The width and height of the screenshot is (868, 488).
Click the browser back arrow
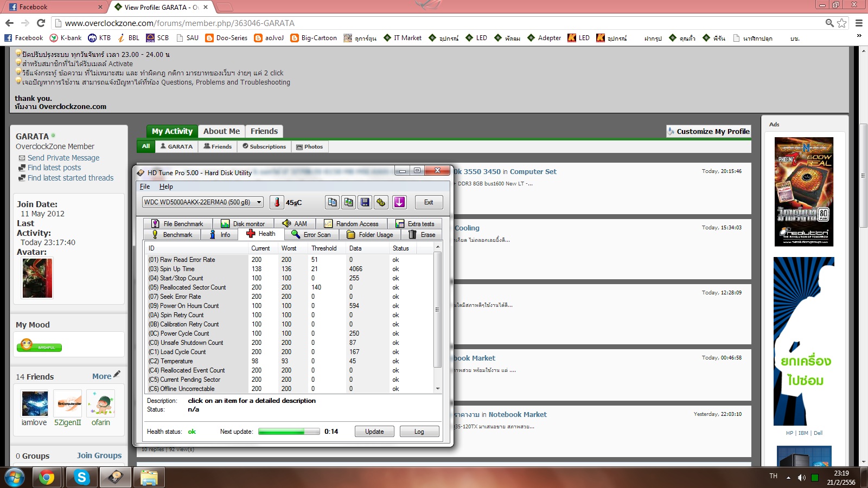click(x=9, y=23)
